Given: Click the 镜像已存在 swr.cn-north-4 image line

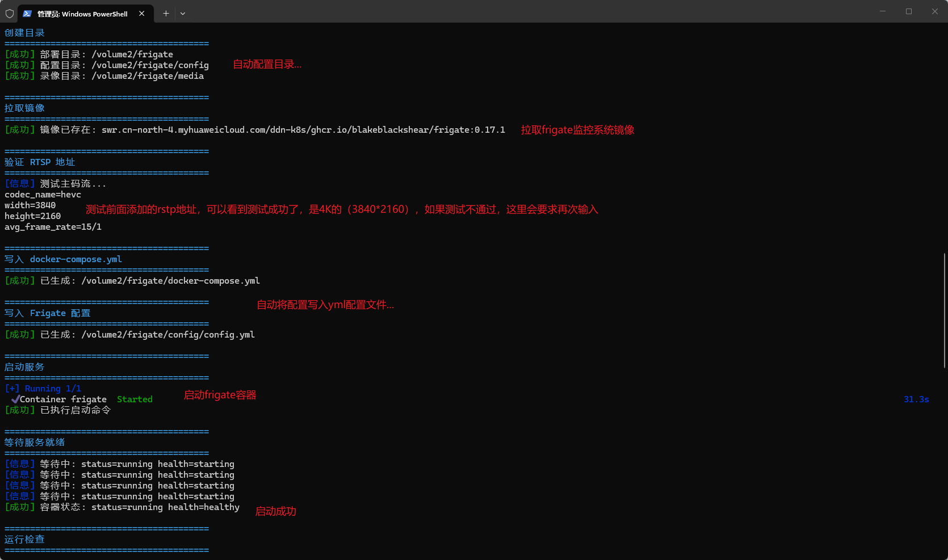Looking at the screenshot, I should point(255,130).
